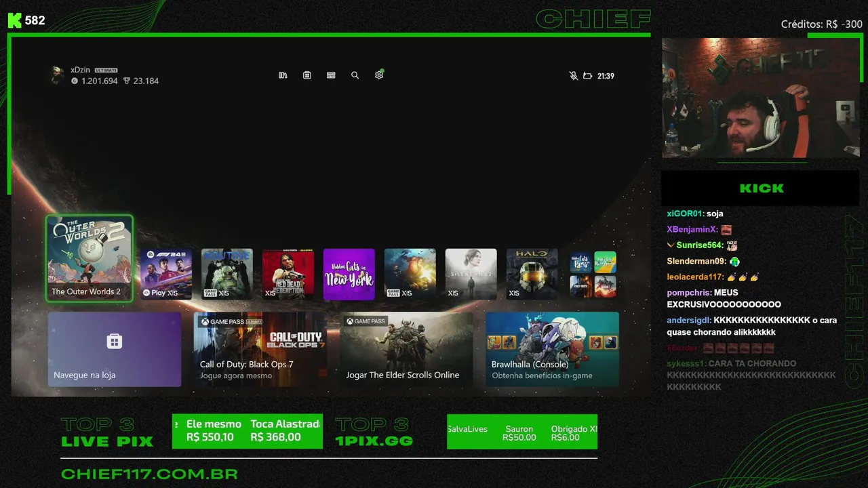Image resolution: width=868 pixels, height=488 pixels.
Task: Click the store bag icon on Navegue na loja
Action: click(x=115, y=341)
